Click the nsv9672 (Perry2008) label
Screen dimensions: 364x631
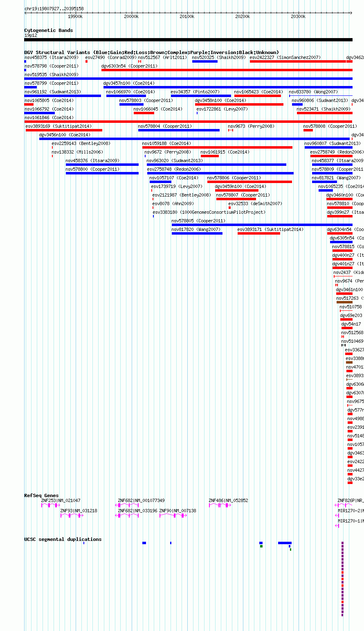point(168,152)
